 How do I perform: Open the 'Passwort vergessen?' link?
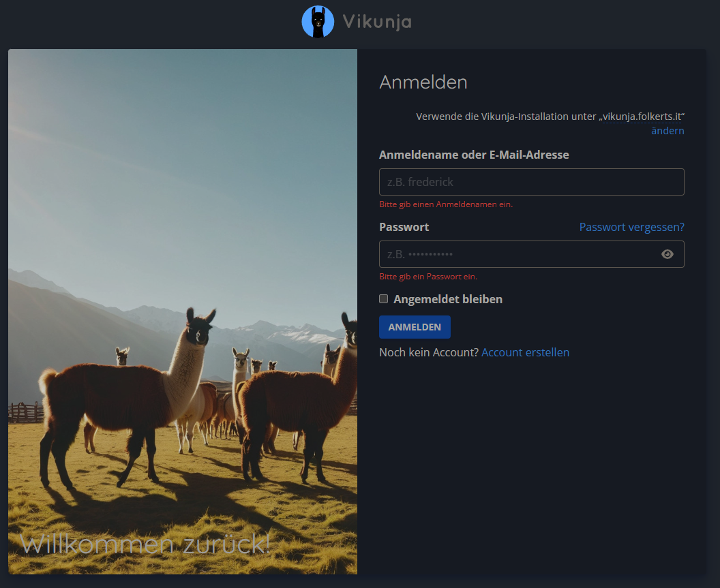(x=631, y=227)
